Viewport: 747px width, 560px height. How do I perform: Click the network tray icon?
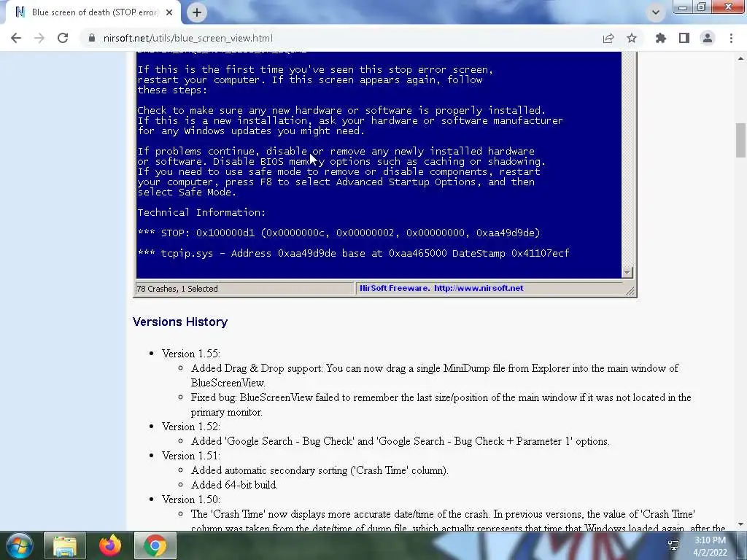pos(673,545)
